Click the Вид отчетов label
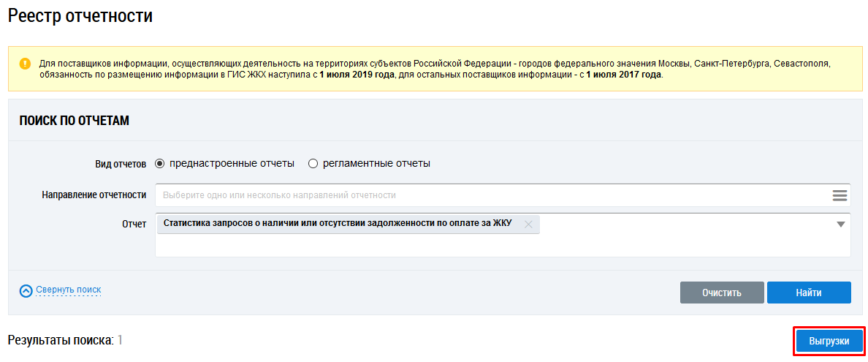Viewport: 868px width, 362px height. 121,164
